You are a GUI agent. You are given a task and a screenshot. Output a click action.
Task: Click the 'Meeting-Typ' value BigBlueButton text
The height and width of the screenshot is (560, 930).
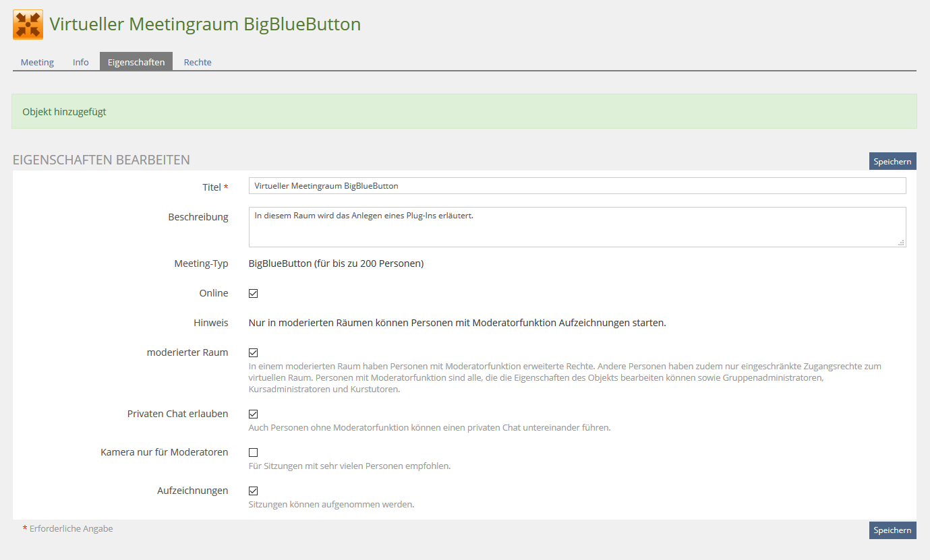[336, 264]
